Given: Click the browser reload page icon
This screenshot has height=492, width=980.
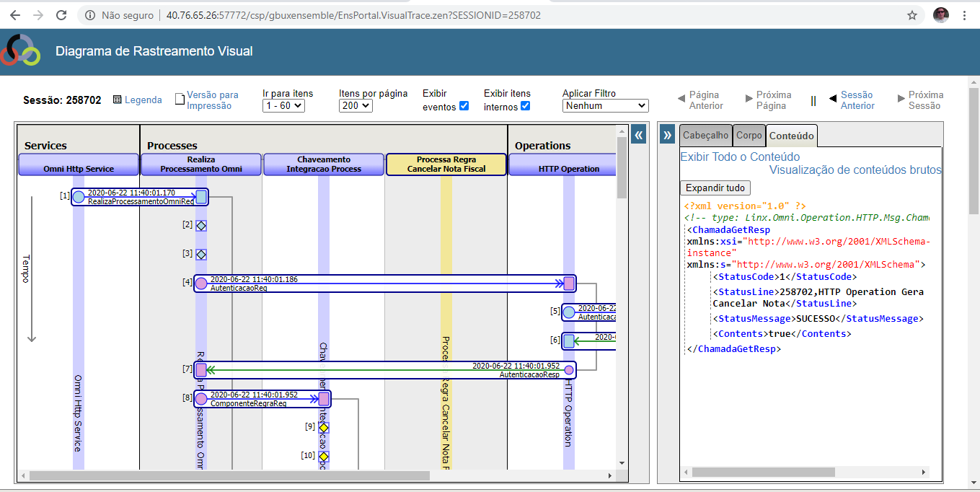Looking at the screenshot, I should click(x=61, y=15).
